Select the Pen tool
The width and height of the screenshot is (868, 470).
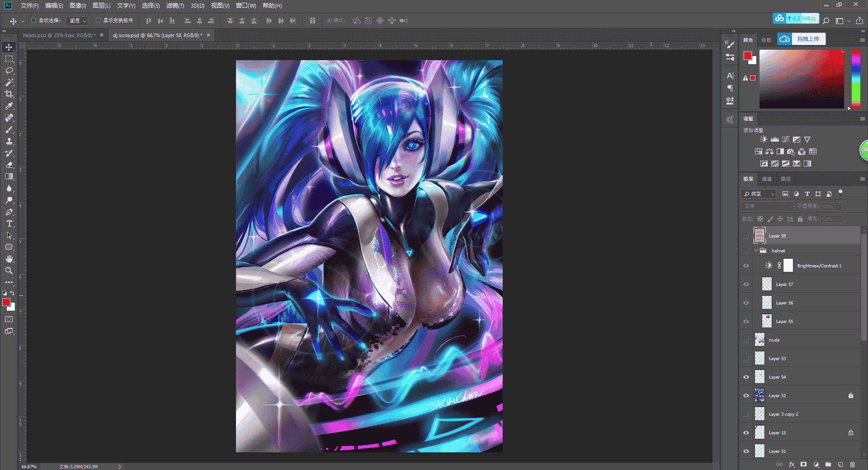tap(9, 212)
